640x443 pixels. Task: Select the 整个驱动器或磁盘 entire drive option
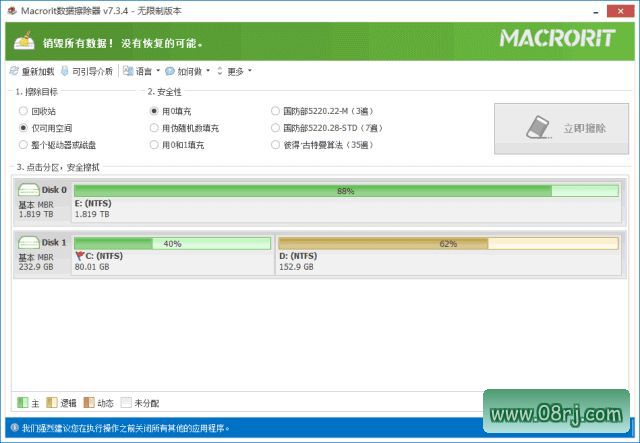coord(23,145)
